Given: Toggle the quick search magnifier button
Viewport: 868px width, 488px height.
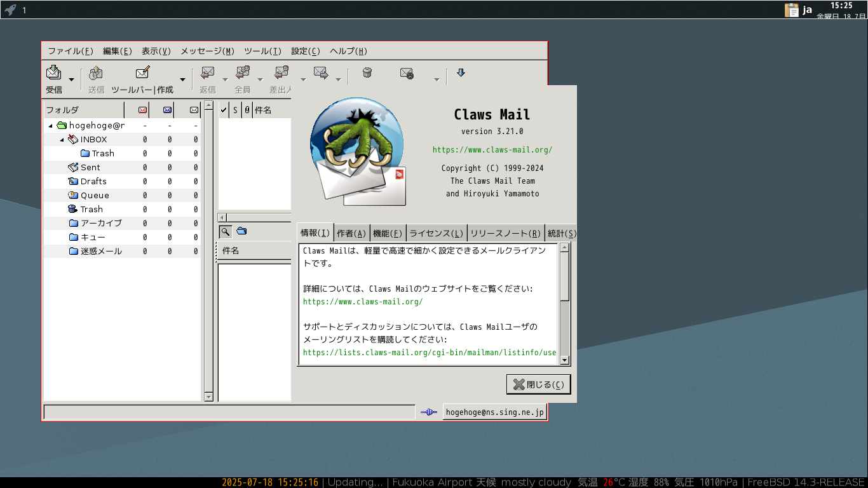Looking at the screenshot, I should (x=225, y=231).
